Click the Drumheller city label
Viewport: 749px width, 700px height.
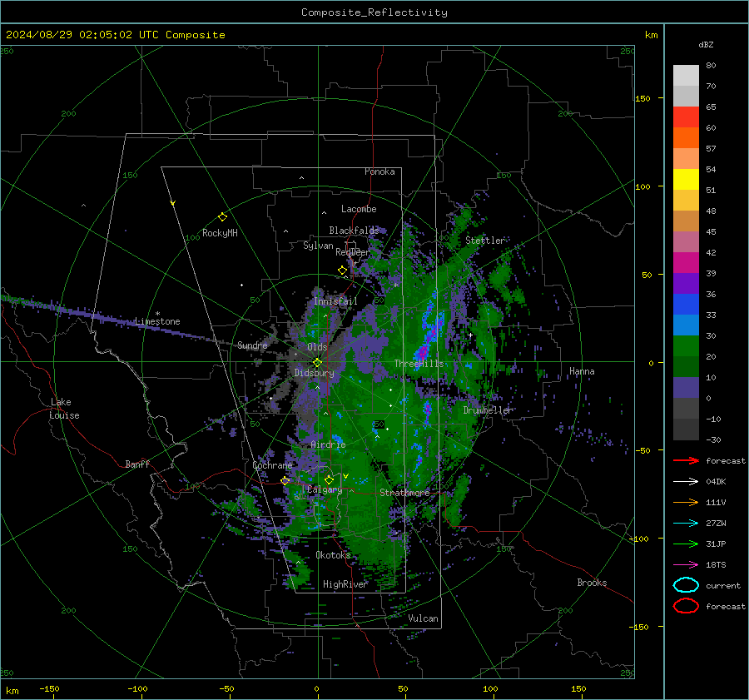[488, 410]
